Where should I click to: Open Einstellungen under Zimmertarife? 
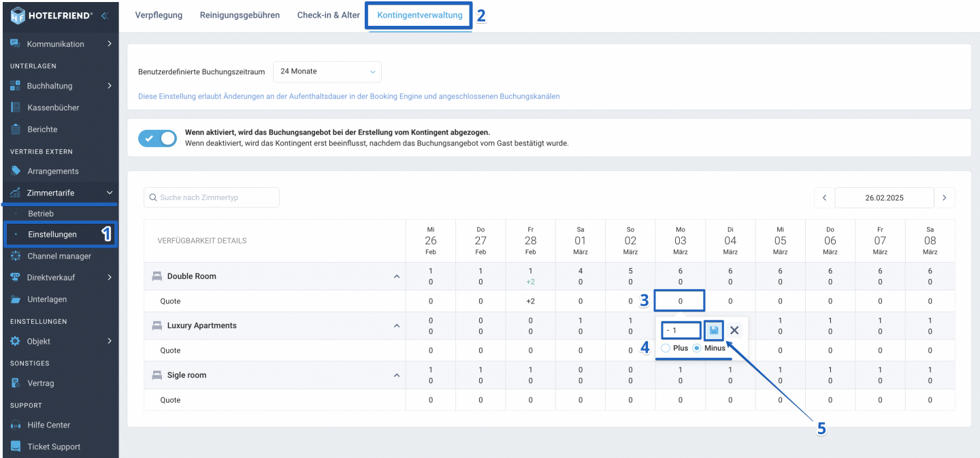(52, 234)
